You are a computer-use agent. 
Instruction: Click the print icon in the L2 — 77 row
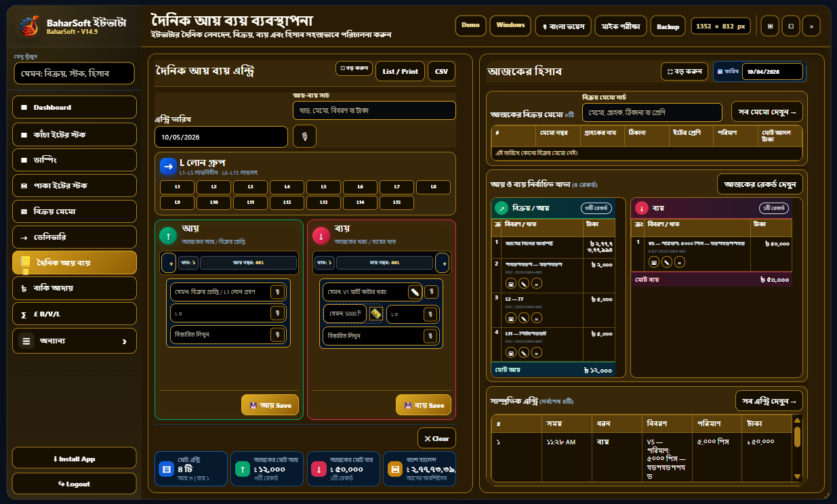pyautogui.click(x=511, y=318)
